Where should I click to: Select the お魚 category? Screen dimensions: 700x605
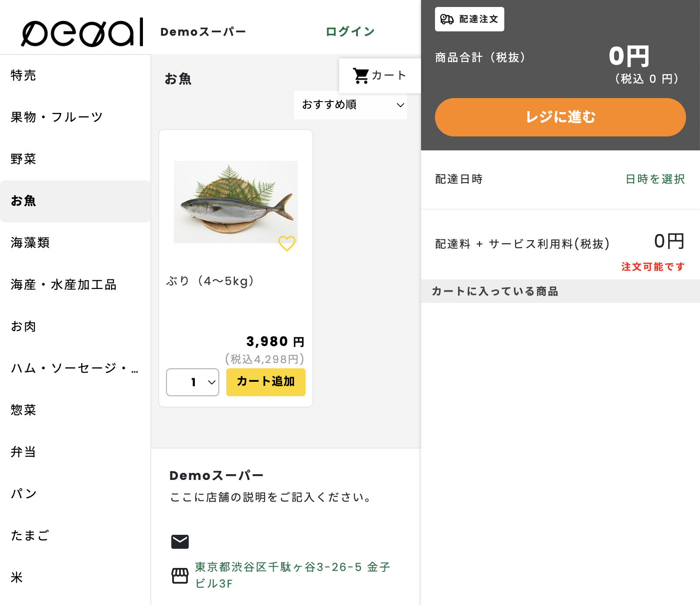pyautogui.click(x=24, y=201)
